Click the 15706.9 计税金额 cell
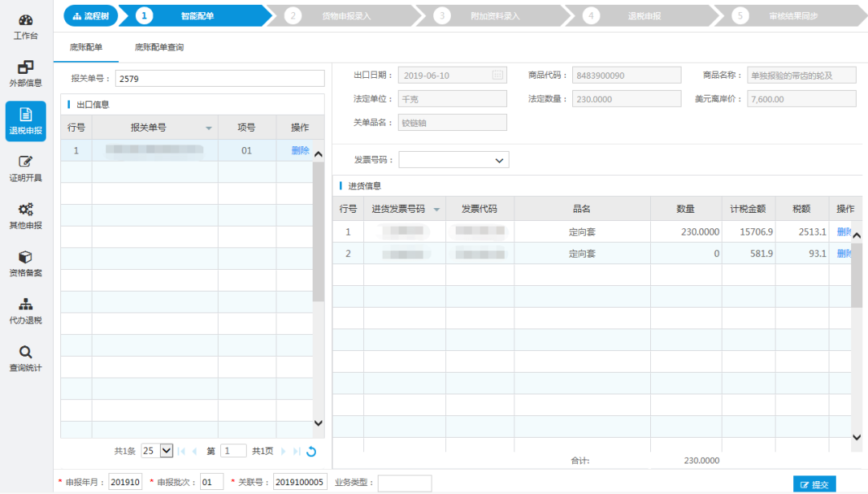 [748, 232]
